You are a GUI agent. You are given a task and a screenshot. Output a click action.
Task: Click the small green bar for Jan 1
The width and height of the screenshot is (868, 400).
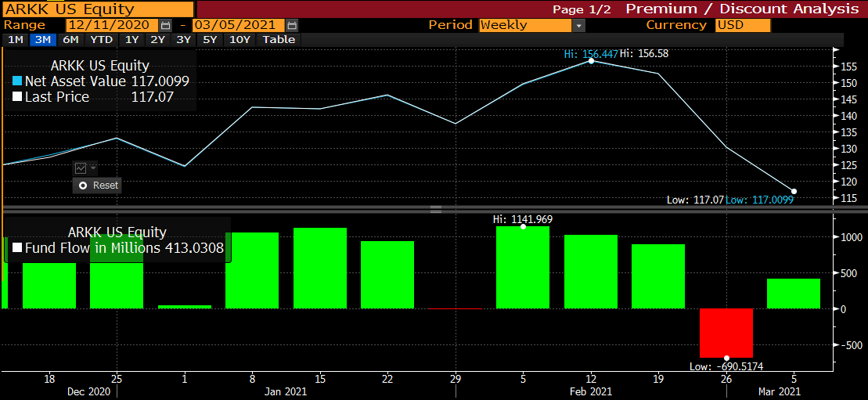[185, 306]
